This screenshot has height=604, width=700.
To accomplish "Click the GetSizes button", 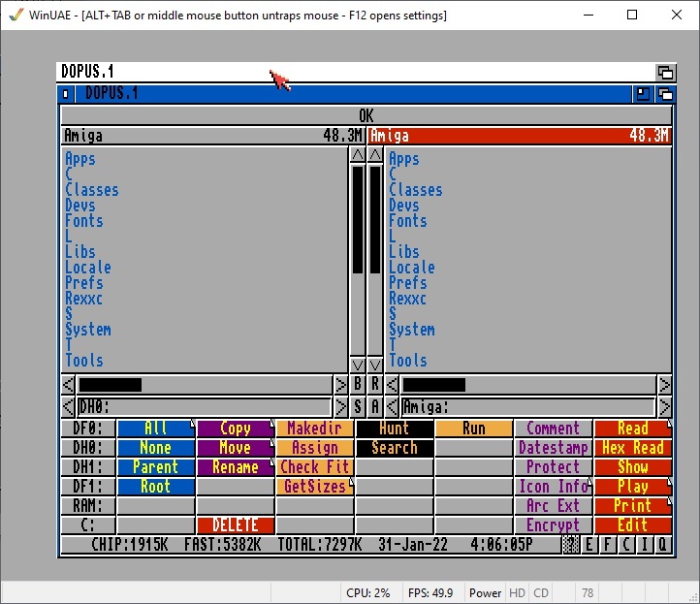I will pyautogui.click(x=315, y=486).
